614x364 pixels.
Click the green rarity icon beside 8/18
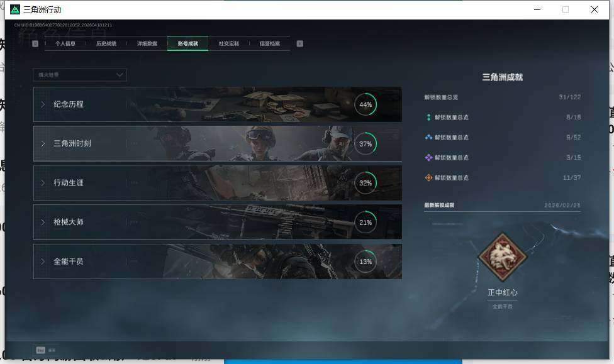click(x=428, y=117)
